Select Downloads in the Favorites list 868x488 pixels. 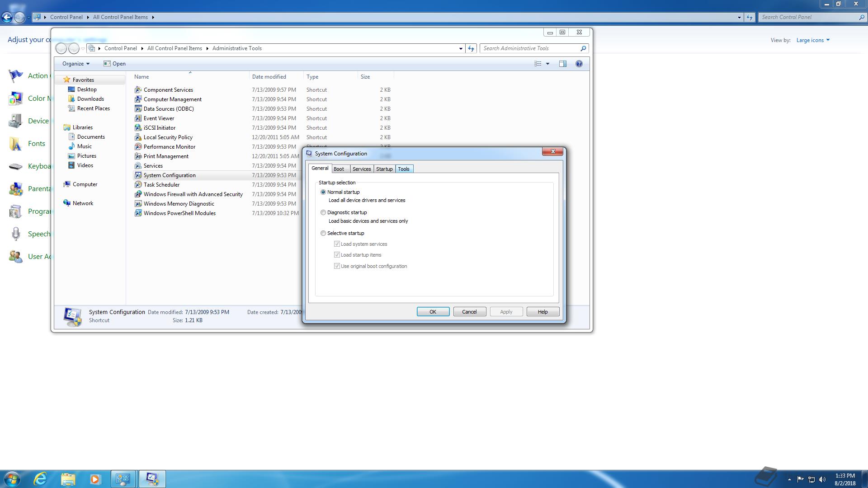pos(90,99)
